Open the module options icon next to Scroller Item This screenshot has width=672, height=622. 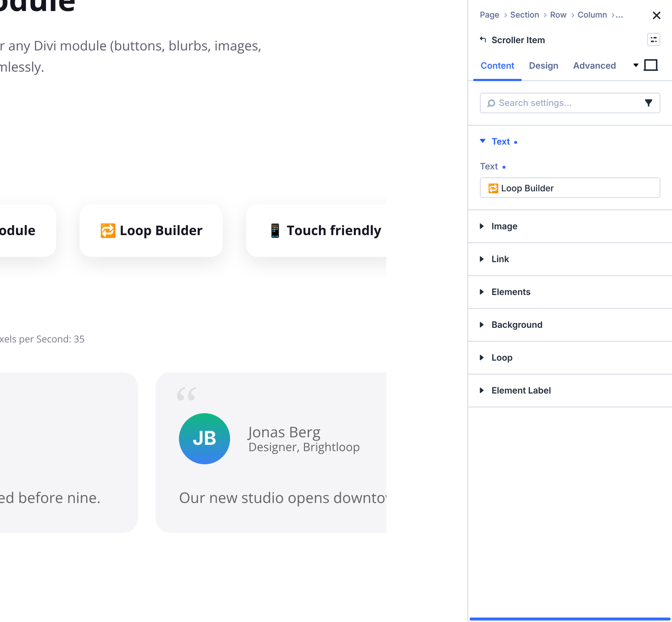coord(654,39)
